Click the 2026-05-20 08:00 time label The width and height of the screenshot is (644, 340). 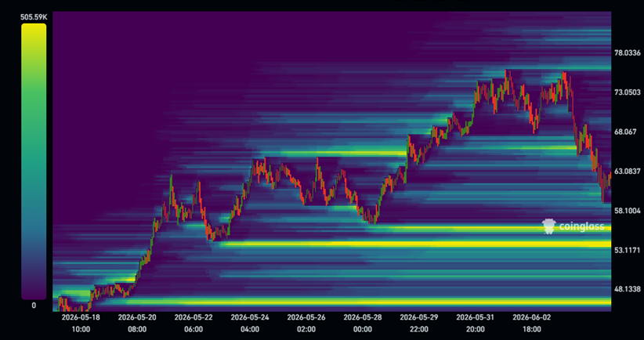[x=137, y=324]
